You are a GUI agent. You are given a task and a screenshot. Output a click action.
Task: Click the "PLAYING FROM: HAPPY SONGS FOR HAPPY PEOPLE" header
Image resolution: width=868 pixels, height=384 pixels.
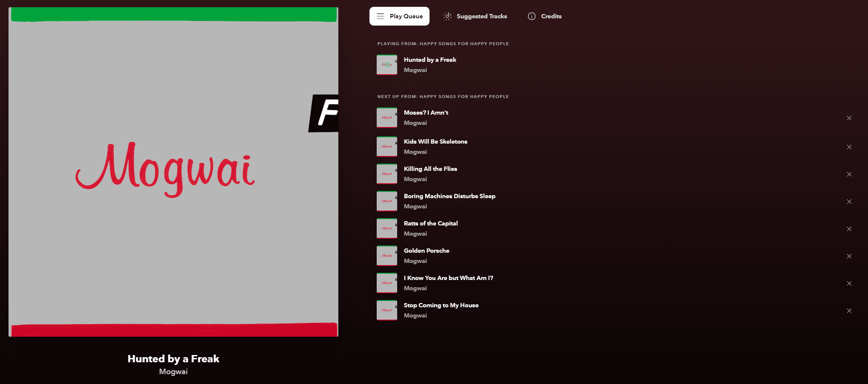(x=443, y=43)
